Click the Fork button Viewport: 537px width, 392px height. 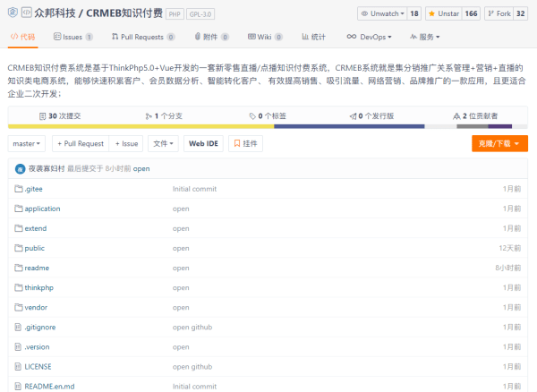pos(499,13)
